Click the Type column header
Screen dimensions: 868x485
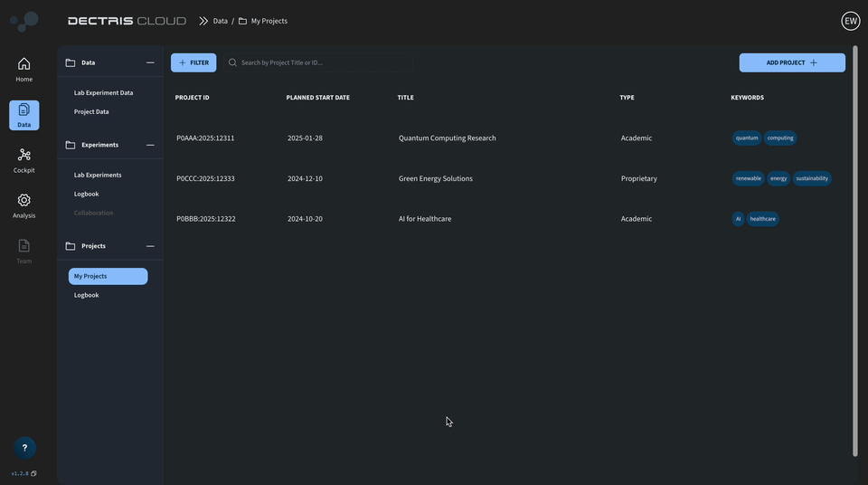627,98
